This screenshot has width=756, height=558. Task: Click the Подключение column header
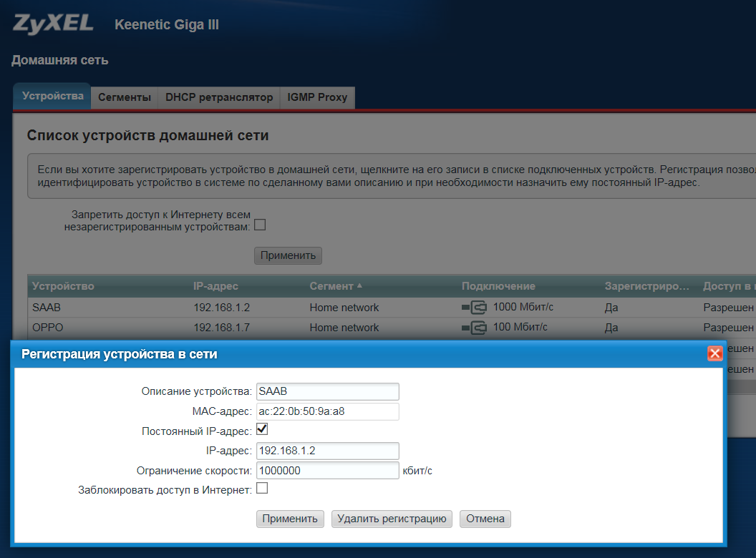498,286
